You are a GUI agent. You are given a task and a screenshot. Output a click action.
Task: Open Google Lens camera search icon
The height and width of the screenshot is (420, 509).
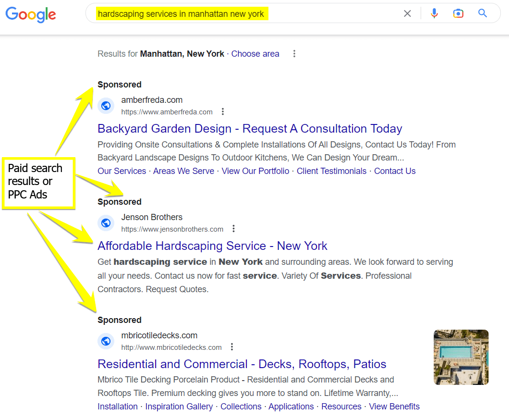point(458,13)
